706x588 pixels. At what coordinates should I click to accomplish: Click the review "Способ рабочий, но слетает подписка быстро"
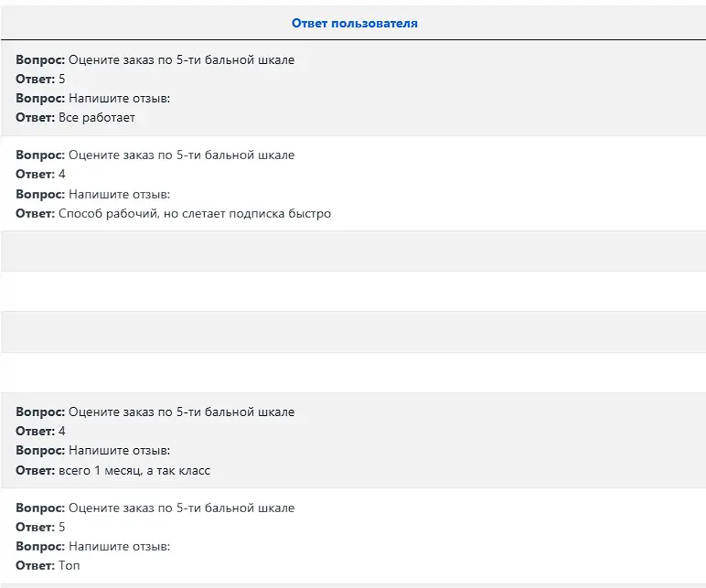click(x=195, y=213)
